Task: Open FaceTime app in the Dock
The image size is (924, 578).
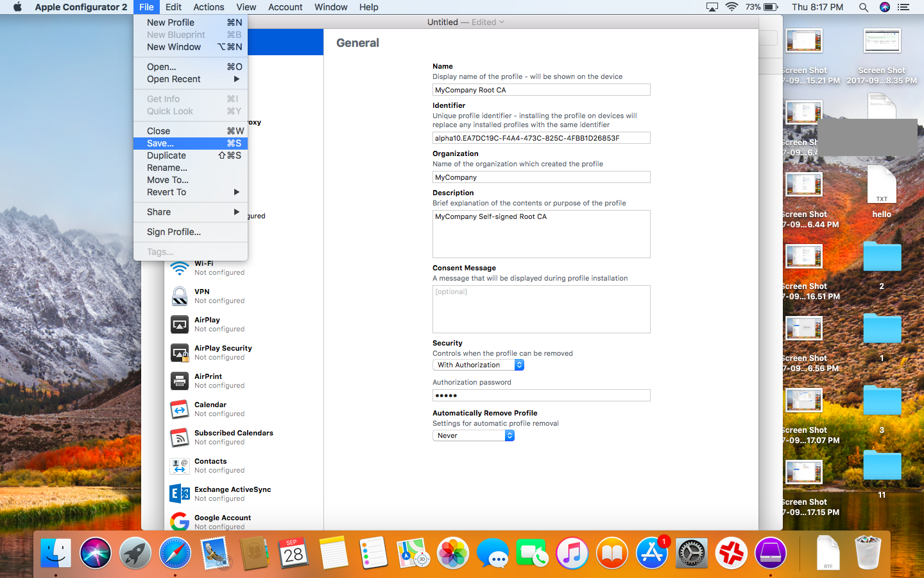Action: click(x=533, y=553)
